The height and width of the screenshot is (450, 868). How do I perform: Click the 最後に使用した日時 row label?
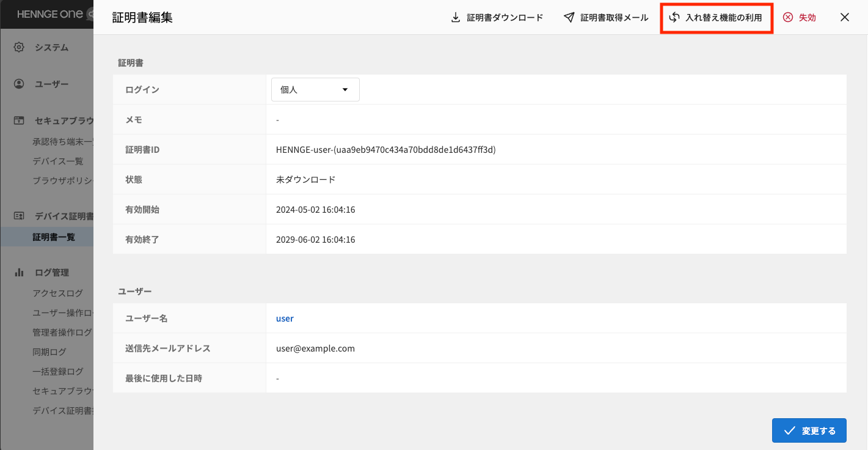point(164,378)
